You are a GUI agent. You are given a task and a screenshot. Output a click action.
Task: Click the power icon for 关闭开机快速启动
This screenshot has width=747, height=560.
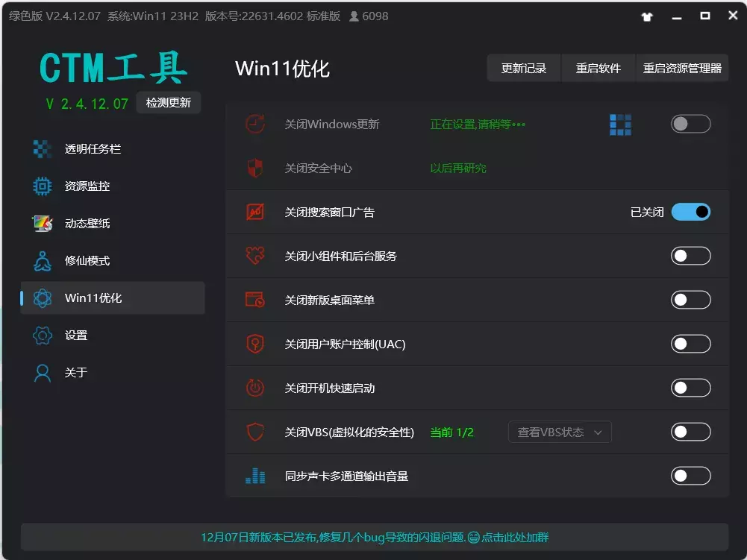tap(255, 388)
